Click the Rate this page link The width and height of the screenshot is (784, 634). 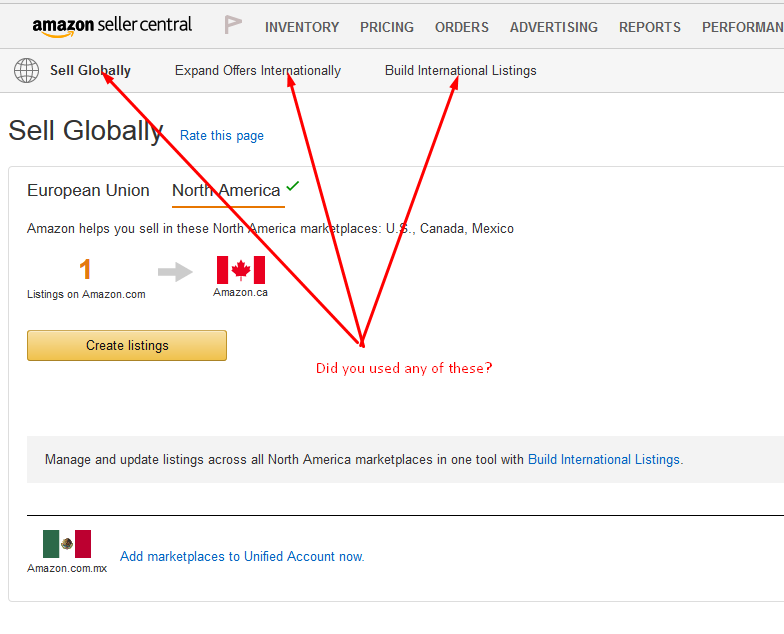pos(222,136)
